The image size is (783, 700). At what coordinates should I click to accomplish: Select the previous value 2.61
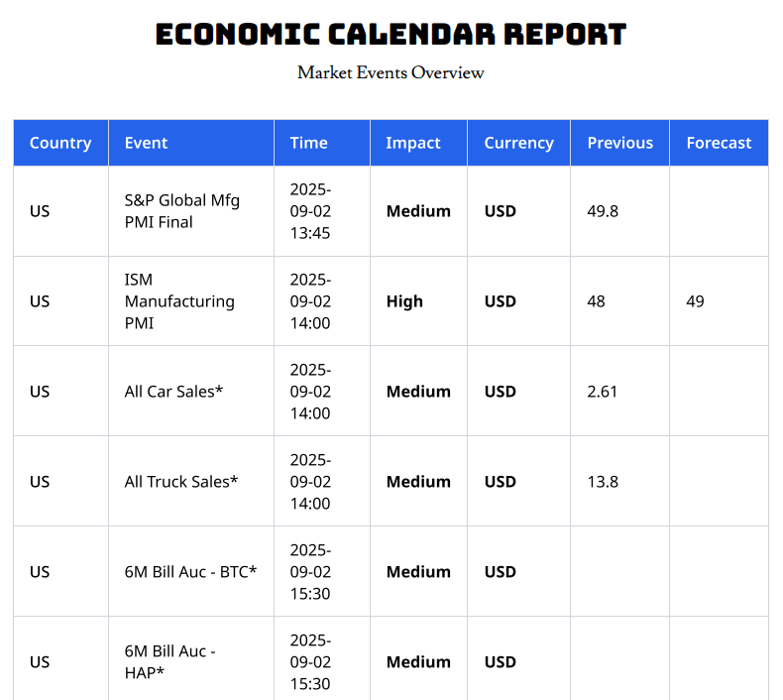point(603,392)
